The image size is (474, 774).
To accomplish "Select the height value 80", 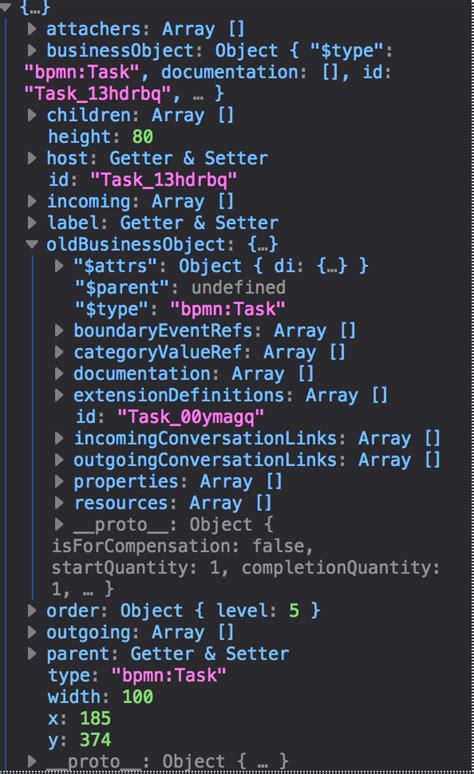I will tap(142, 137).
